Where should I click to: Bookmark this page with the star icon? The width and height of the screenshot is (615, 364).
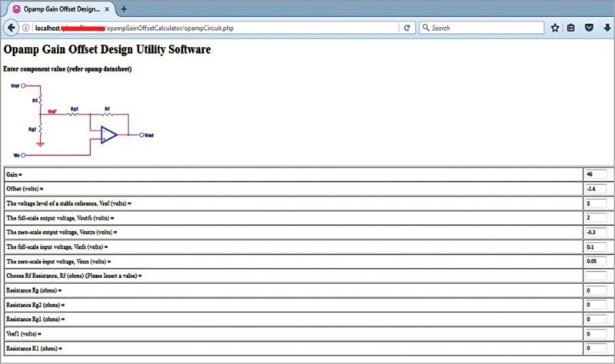click(x=554, y=28)
